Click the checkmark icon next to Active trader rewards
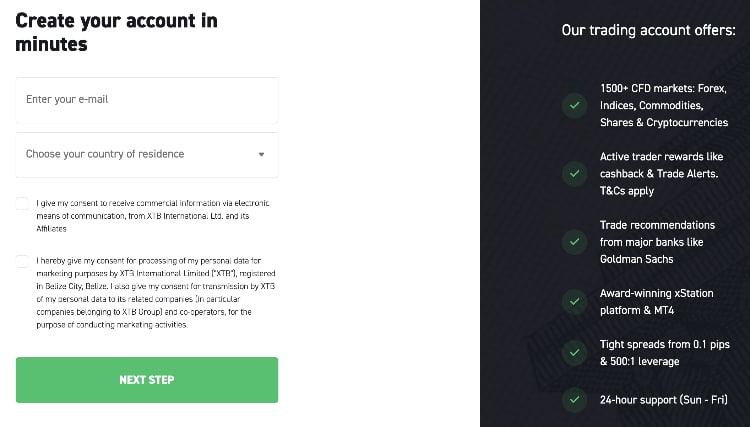 574,174
